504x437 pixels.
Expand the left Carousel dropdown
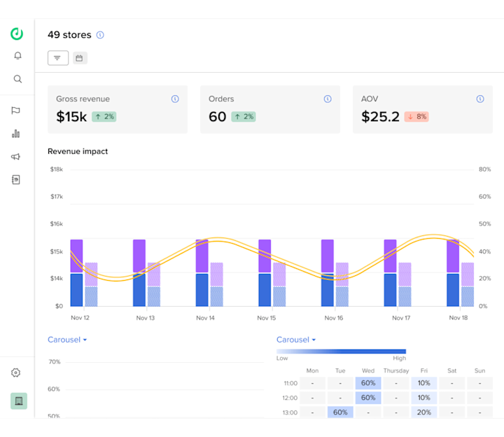click(67, 340)
